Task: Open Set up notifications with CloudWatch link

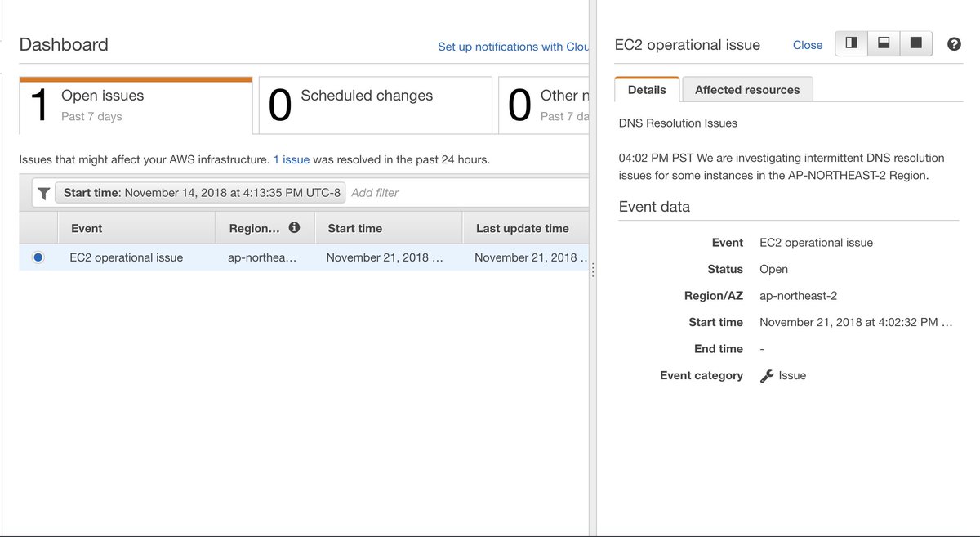Action: [513, 47]
